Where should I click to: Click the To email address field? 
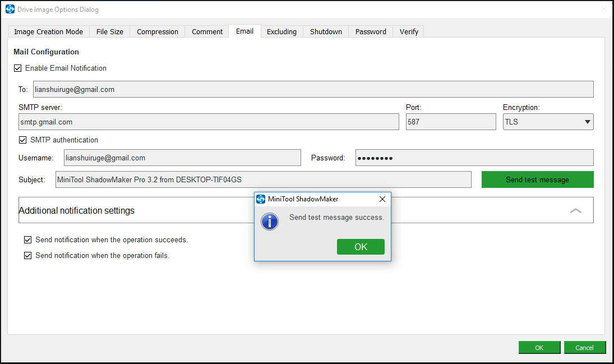pyautogui.click(x=313, y=89)
